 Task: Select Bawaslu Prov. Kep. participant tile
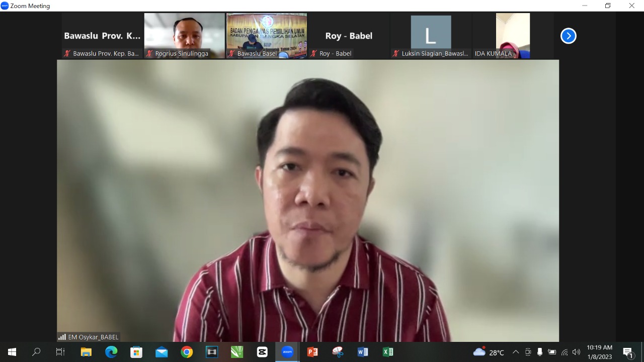click(x=102, y=36)
